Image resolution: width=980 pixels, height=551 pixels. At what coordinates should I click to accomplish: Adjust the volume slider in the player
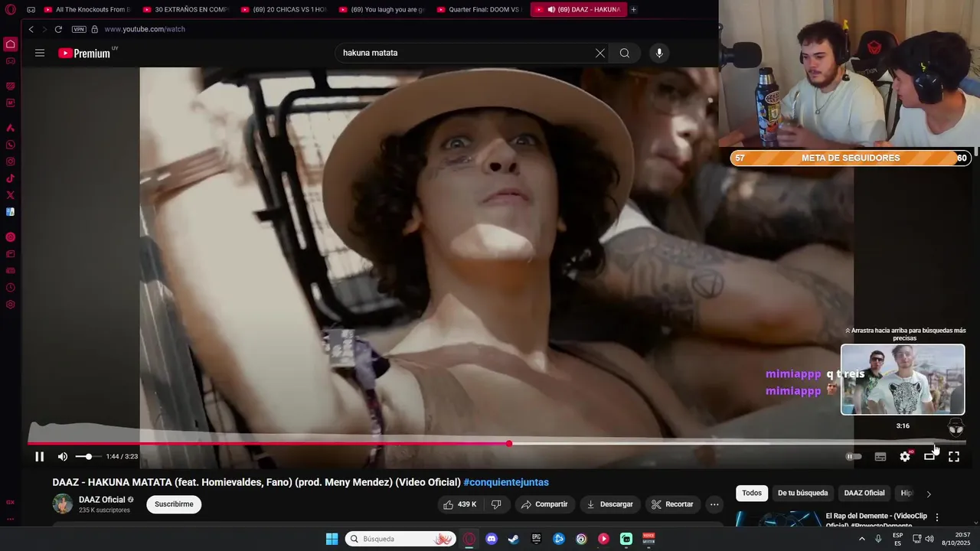(x=88, y=457)
